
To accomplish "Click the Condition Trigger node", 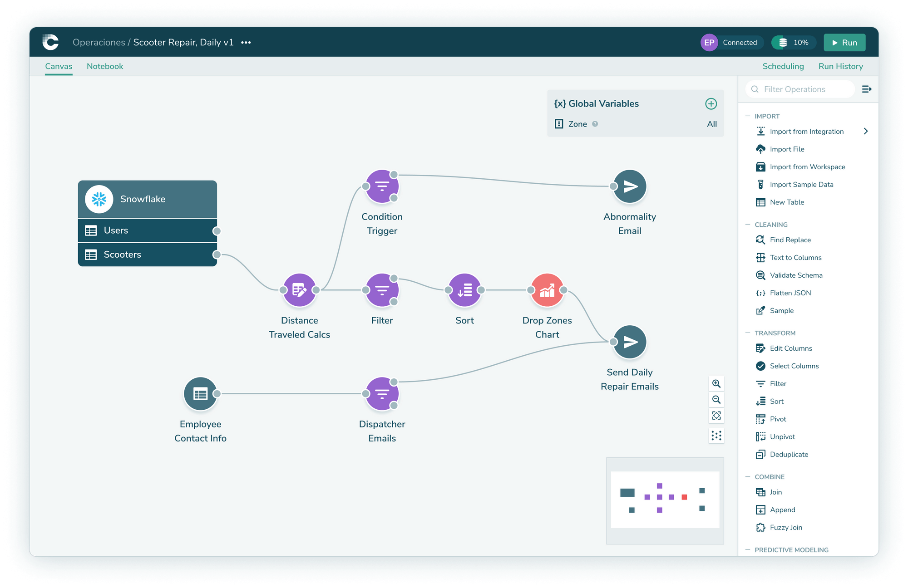I will click(382, 186).
